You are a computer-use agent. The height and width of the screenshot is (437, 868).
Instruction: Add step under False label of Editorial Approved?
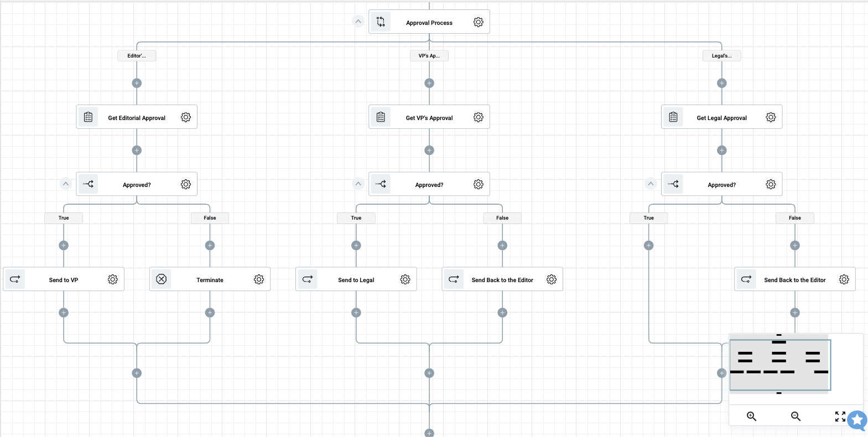click(x=210, y=246)
